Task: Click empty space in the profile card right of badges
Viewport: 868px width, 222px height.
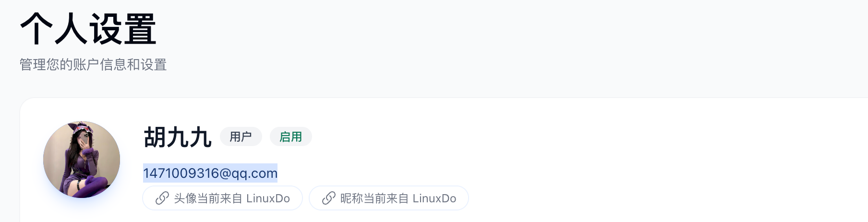Action: [576, 137]
